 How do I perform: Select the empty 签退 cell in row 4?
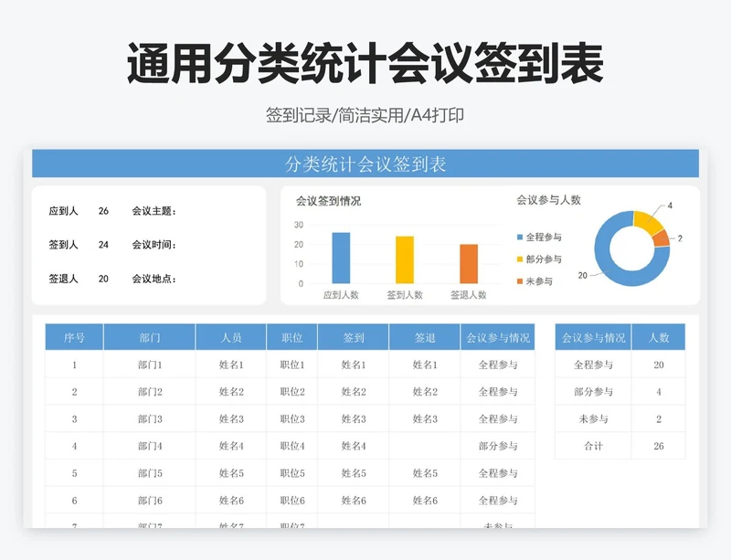425,446
